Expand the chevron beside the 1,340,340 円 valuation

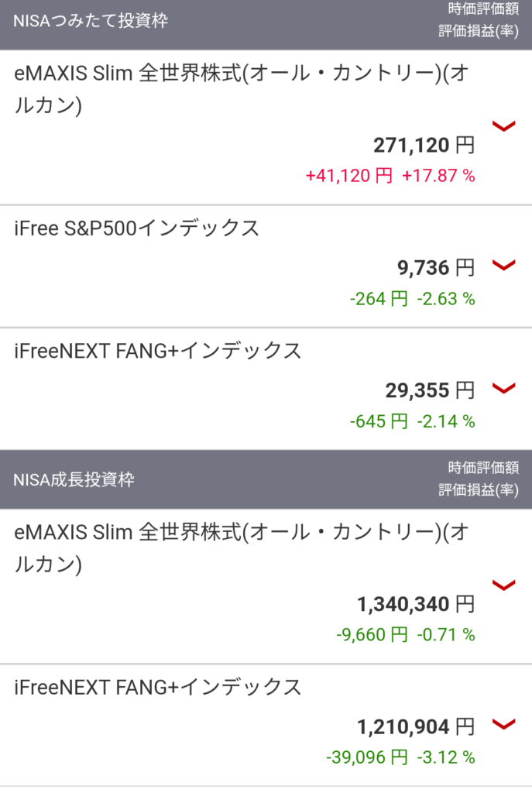tap(504, 585)
